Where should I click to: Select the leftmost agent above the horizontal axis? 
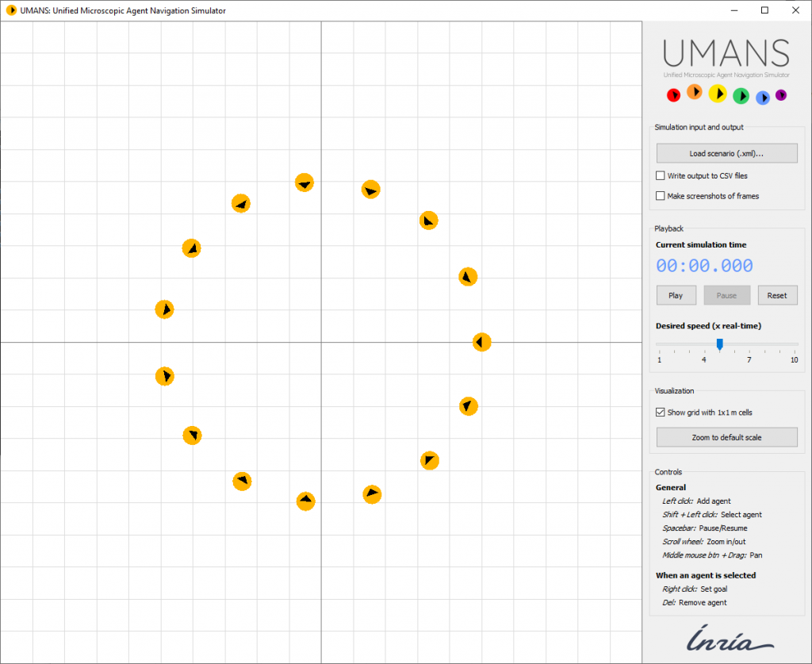tap(165, 309)
